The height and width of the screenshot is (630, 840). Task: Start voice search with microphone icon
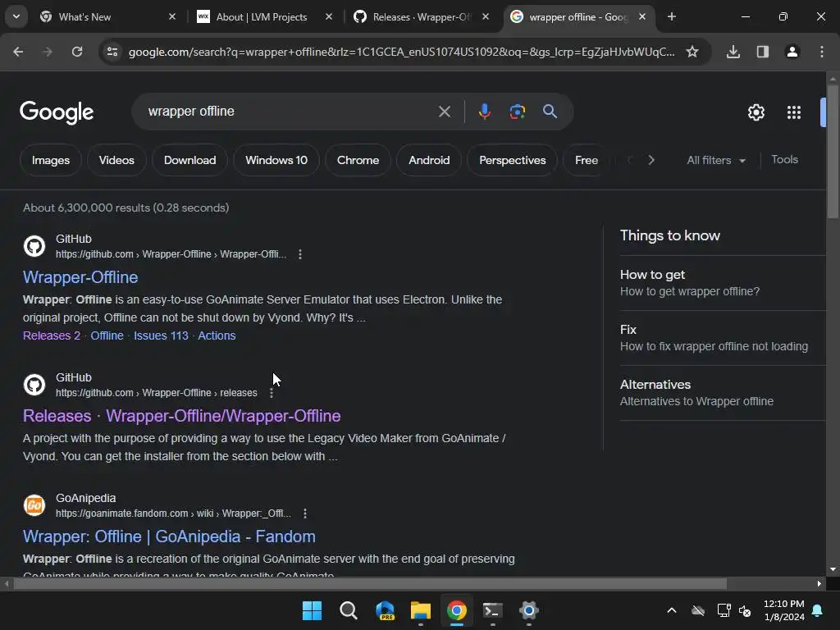coord(484,112)
